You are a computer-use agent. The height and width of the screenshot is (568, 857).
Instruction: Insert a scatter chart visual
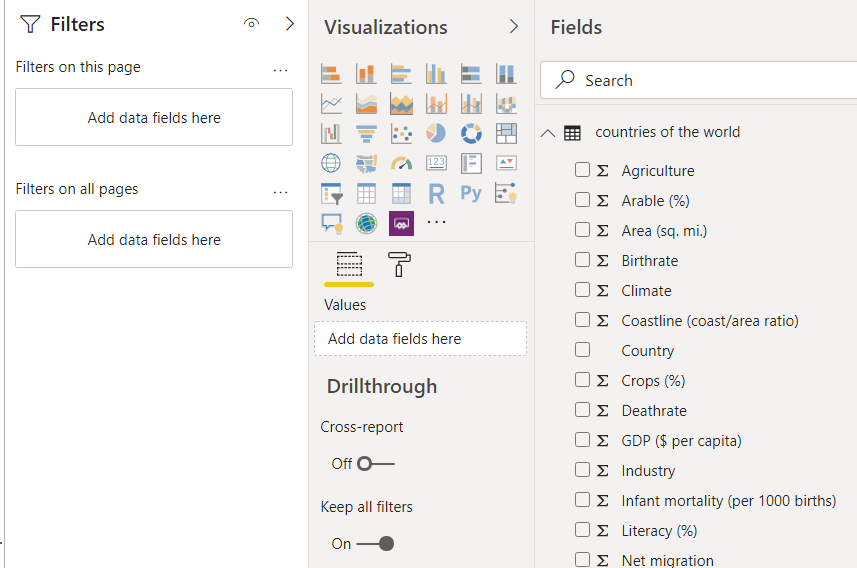pyautogui.click(x=401, y=133)
